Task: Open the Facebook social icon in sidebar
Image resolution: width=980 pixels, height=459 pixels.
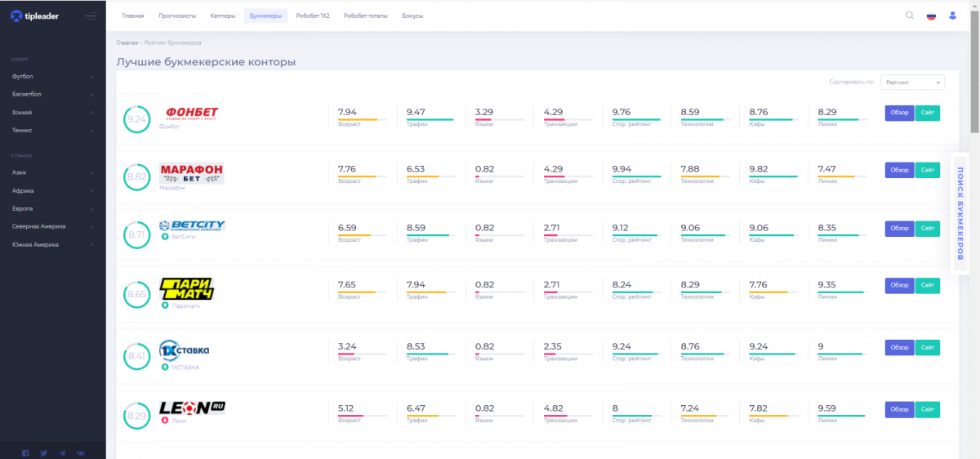Action: pos(25,452)
